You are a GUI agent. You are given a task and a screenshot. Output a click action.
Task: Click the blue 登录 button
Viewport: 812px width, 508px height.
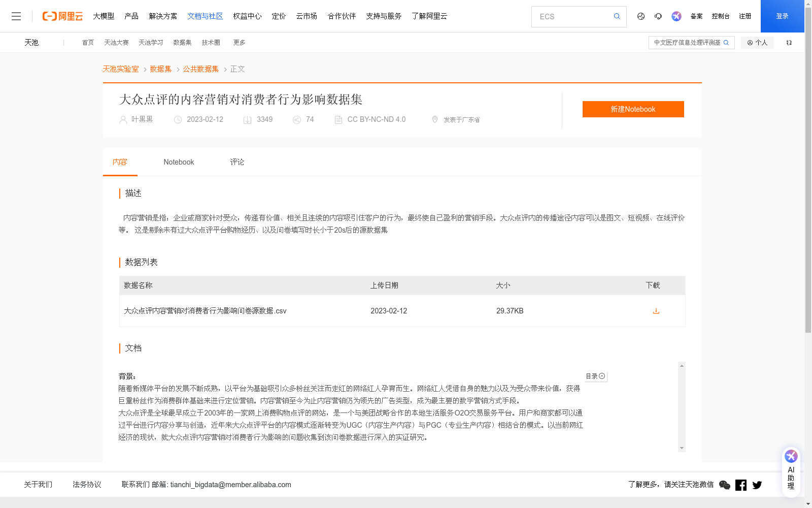[782, 16]
